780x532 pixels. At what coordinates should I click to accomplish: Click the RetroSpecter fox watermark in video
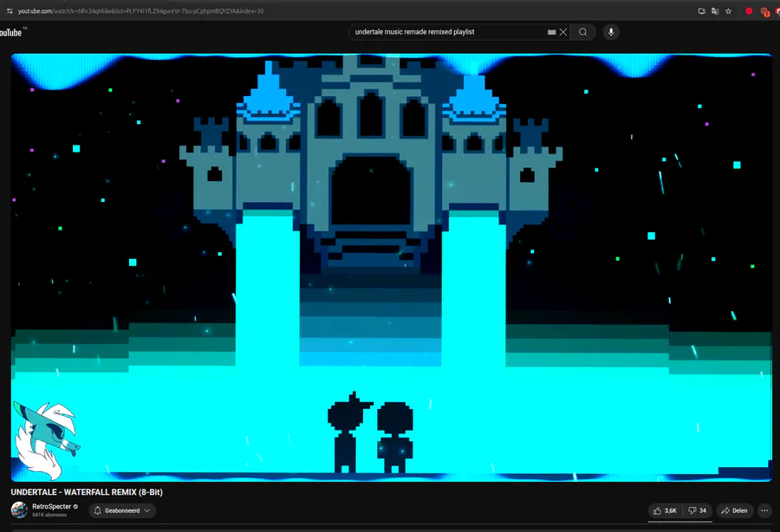click(46, 439)
